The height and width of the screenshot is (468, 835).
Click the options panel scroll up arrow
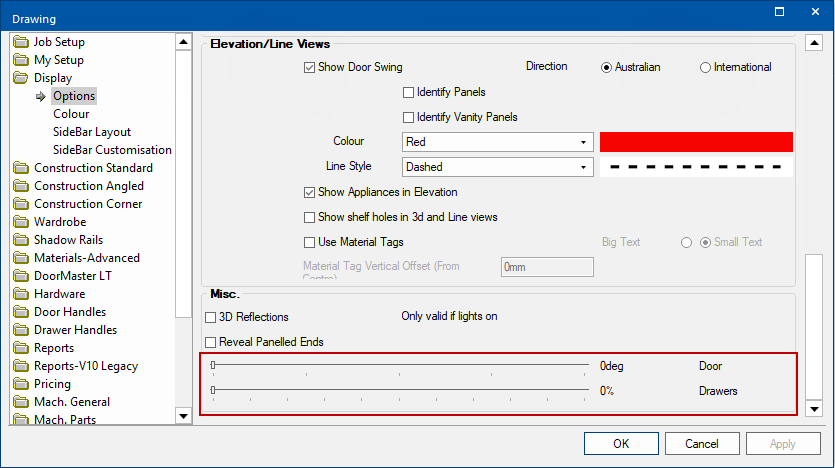pyautogui.click(x=814, y=43)
